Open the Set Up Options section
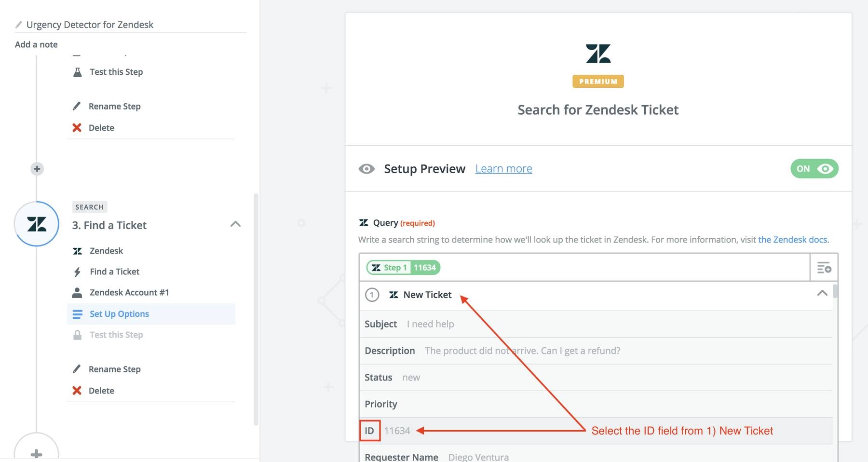The width and height of the screenshot is (868, 462). click(x=119, y=314)
